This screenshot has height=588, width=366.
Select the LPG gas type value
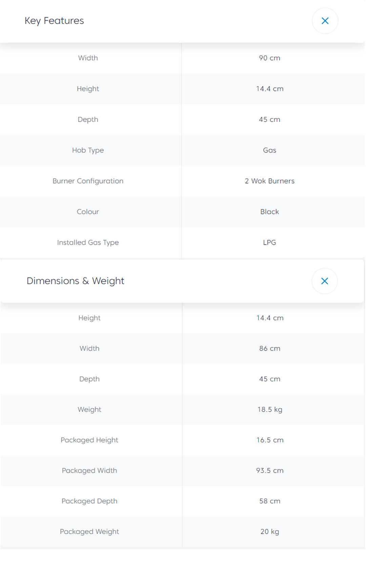point(269,242)
